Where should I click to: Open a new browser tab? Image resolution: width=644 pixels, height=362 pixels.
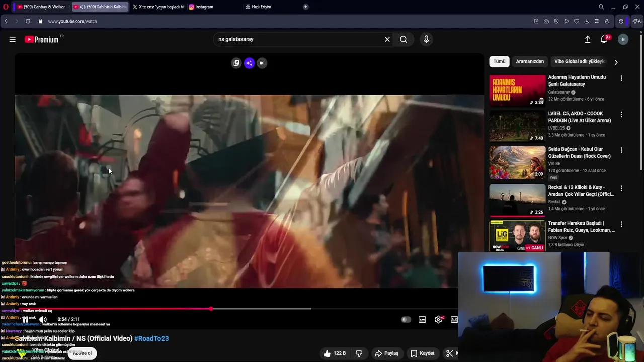(306, 7)
